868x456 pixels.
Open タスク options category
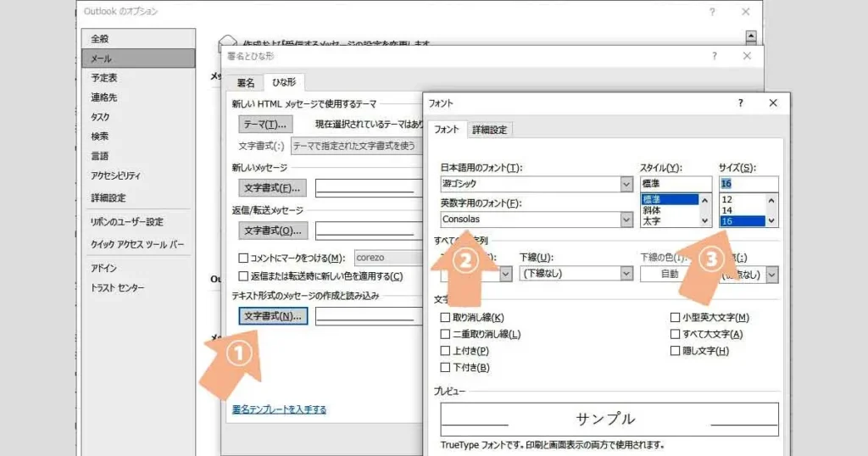[138, 117]
